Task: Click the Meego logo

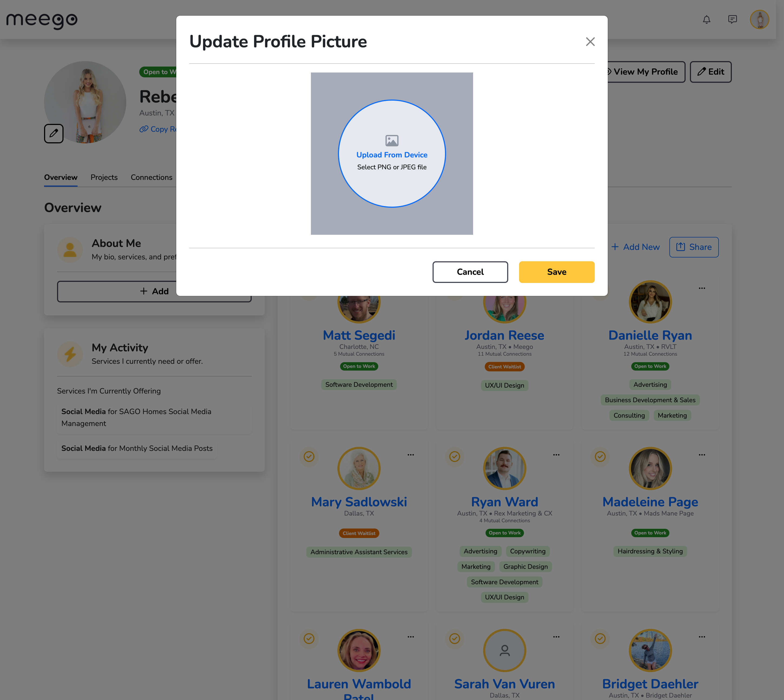Action: pos(42,20)
